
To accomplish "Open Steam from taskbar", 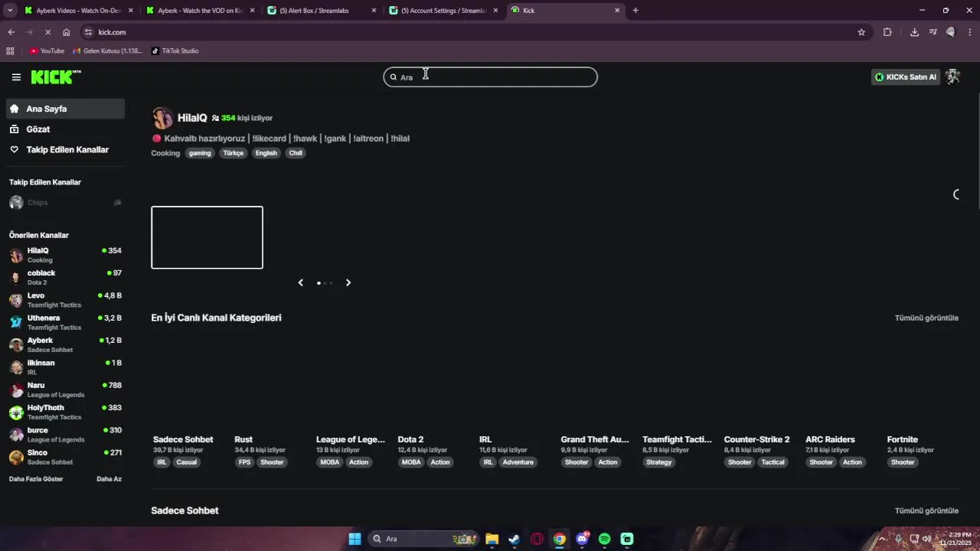I will (514, 539).
